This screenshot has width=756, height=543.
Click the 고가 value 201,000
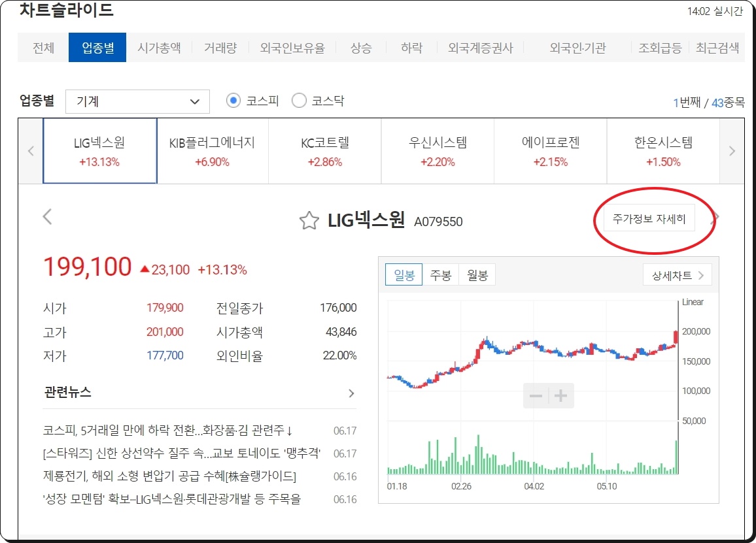(x=165, y=331)
